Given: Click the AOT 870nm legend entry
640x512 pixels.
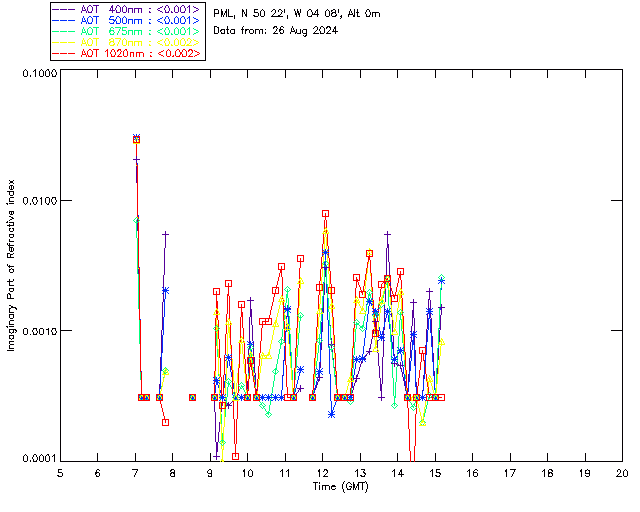Looking at the screenshot, I should click(x=127, y=42).
